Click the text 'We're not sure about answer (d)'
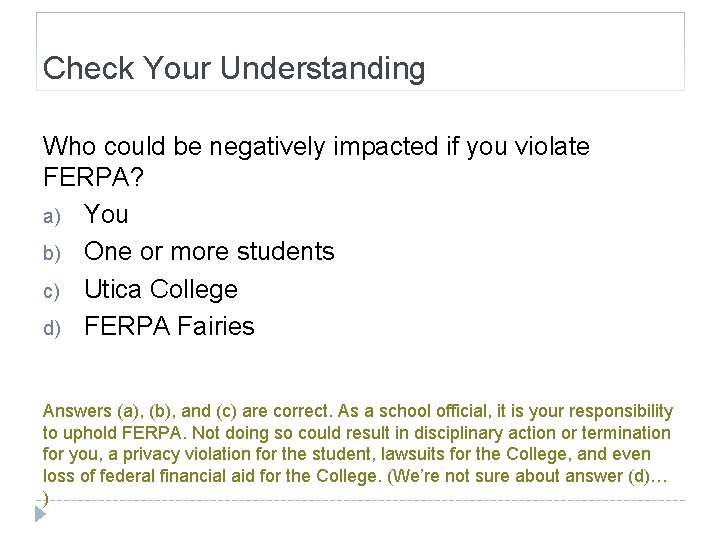 (x=558, y=476)
